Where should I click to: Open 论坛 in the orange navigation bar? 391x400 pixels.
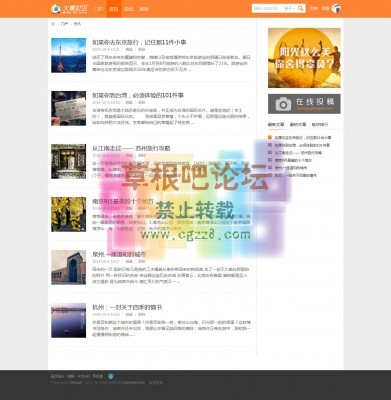coord(128,9)
